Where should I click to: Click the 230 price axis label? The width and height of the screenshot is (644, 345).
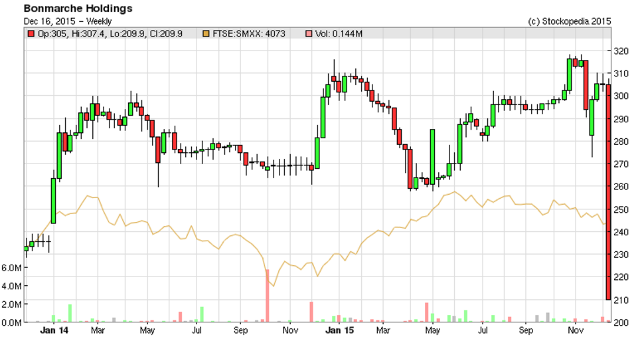pyautogui.click(x=621, y=255)
